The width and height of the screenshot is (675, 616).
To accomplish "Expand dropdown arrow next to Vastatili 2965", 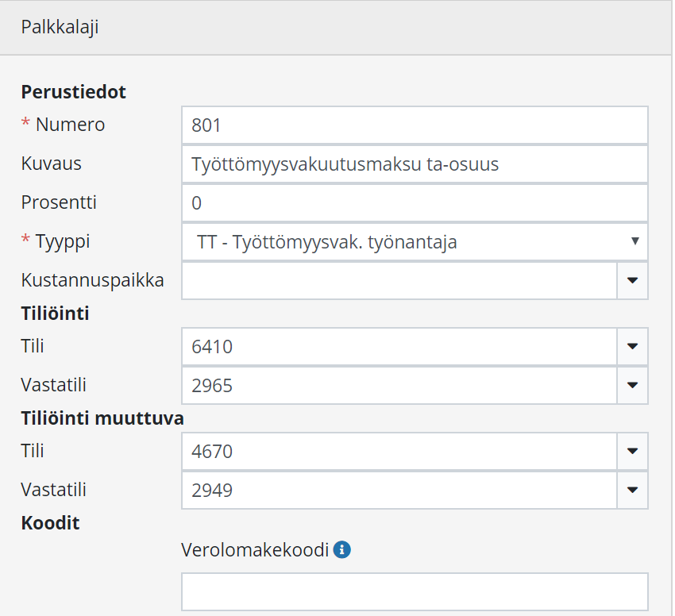I will pos(632,385).
